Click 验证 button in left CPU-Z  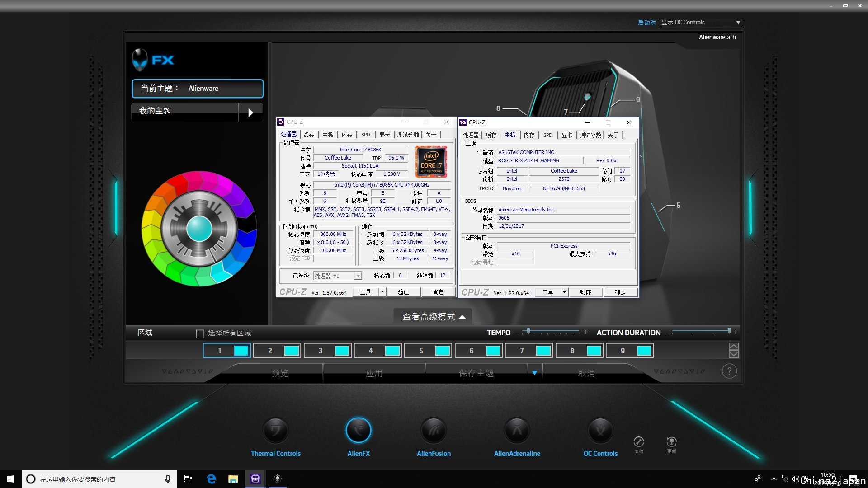tap(403, 292)
